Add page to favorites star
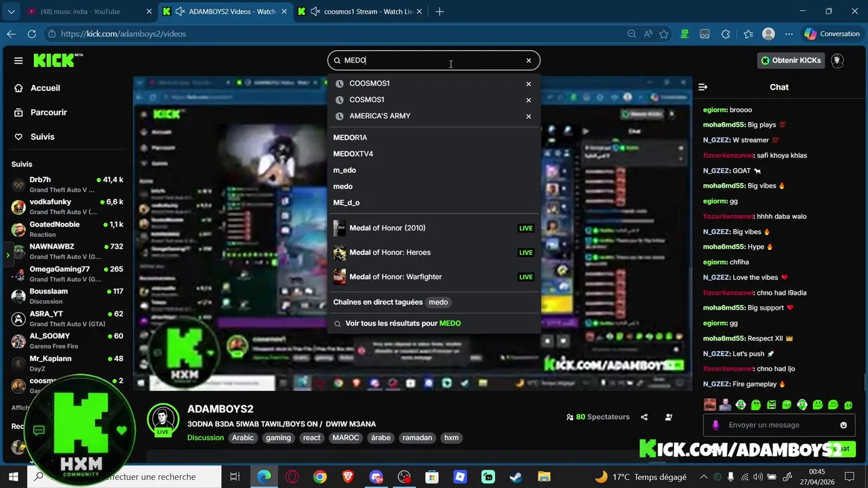 pyautogui.click(x=664, y=34)
